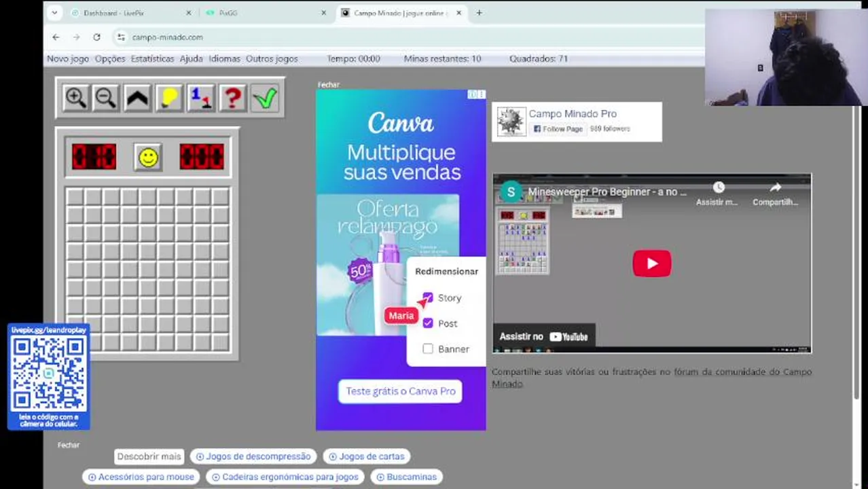Click the Quadrados: 71 text
The height and width of the screenshot is (489, 868).
pyautogui.click(x=539, y=59)
